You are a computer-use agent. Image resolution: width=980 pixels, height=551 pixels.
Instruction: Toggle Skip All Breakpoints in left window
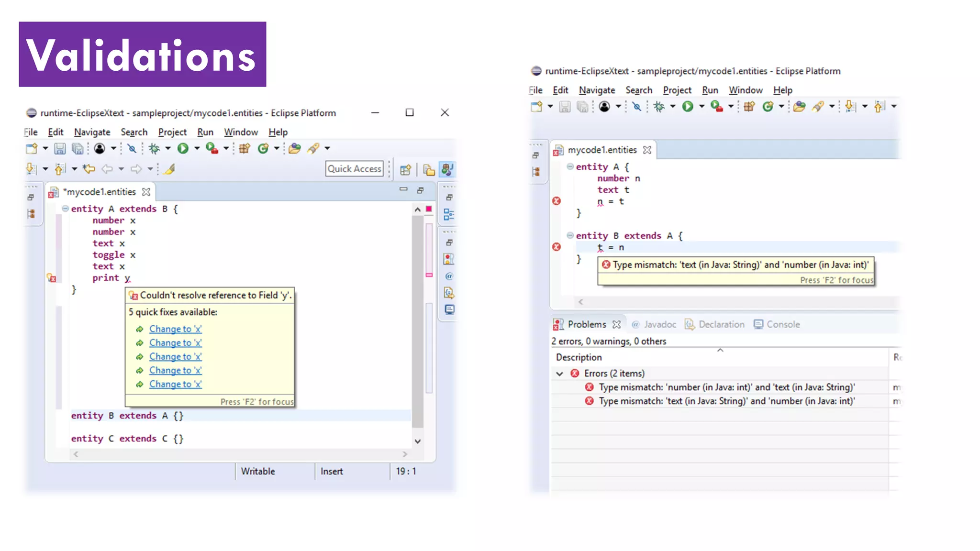[x=132, y=148]
